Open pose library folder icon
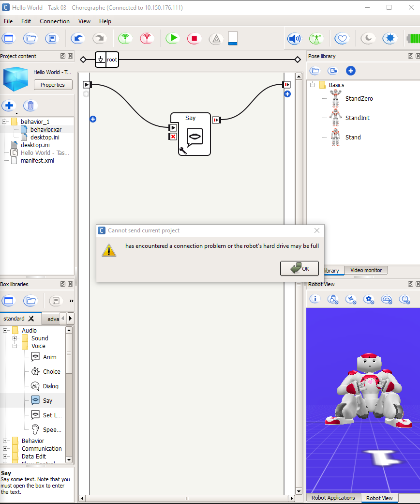 [x=315, y=71]
